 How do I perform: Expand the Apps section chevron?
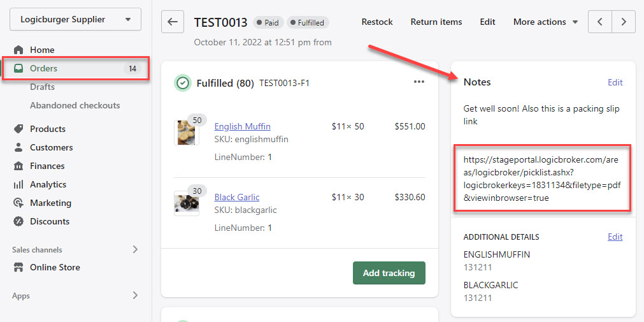135,295
